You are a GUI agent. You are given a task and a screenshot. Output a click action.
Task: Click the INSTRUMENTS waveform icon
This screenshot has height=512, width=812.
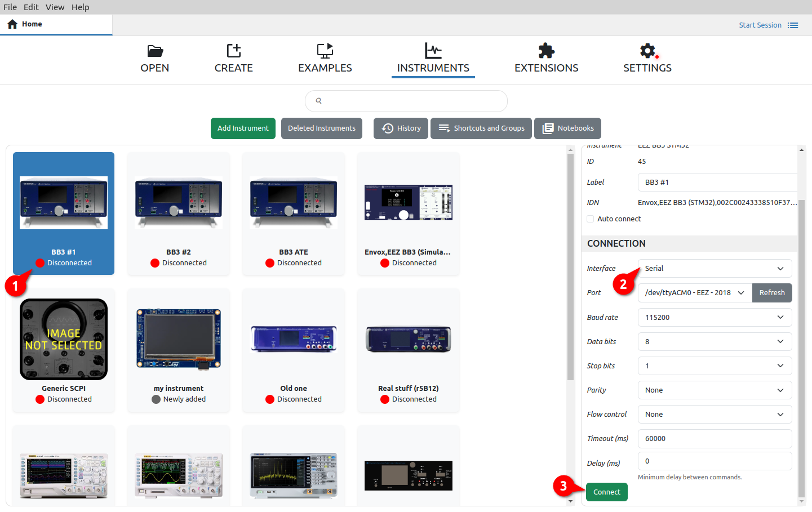click(433, 51)
